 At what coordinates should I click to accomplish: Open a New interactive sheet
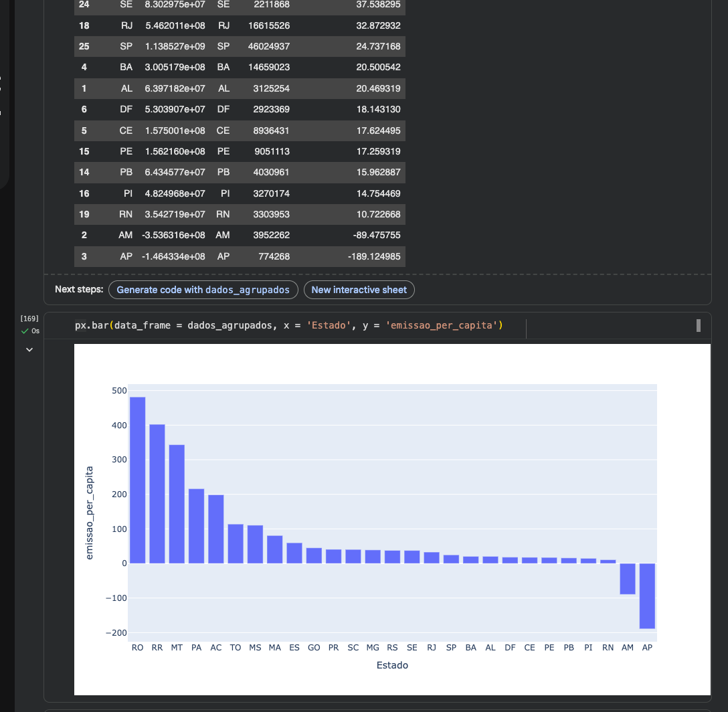click(359, 290)
